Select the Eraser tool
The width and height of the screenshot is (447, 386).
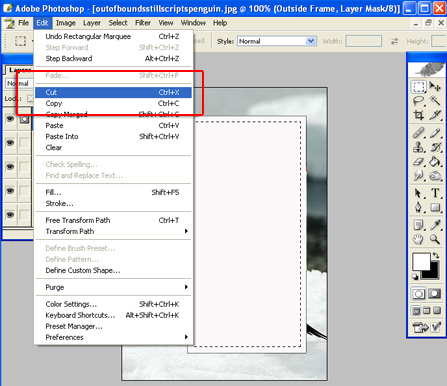point(419,161)
